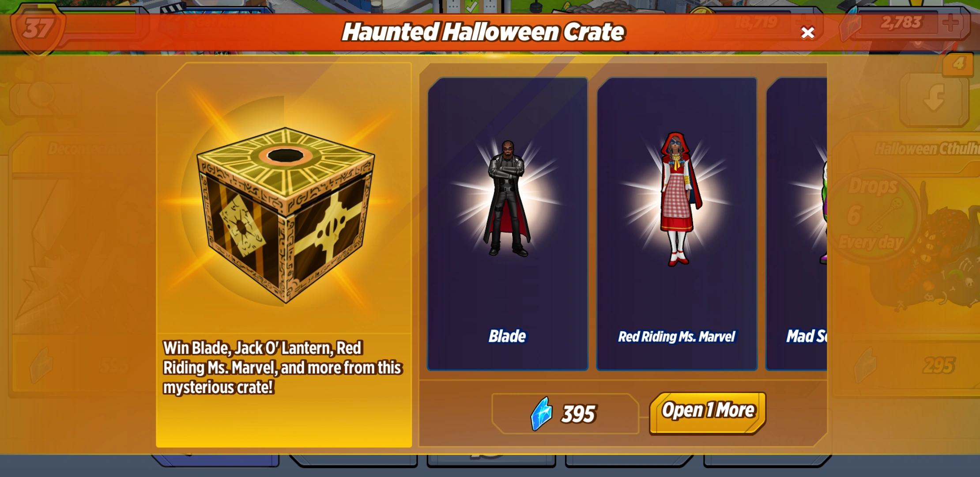The height and width of the screenshot is (477, 980).
Task: Open the Halloween Cthulhu panel
Action: pos(926,149)
